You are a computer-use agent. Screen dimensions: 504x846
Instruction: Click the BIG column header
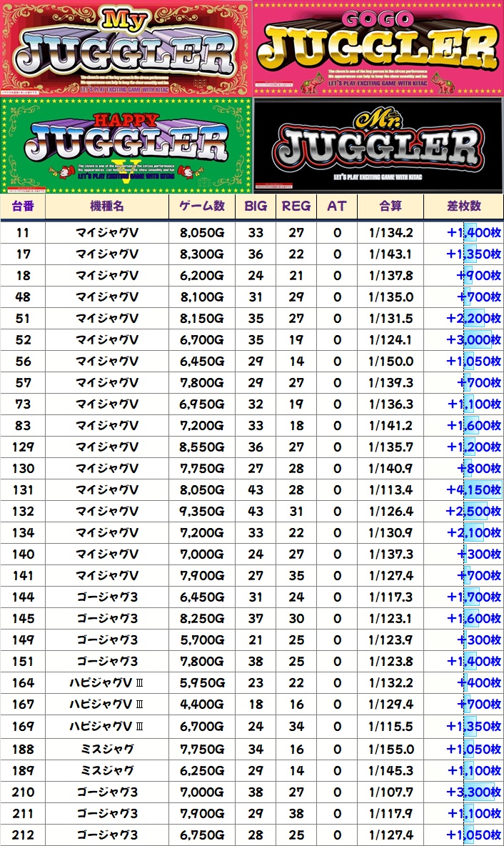[256, 206]
